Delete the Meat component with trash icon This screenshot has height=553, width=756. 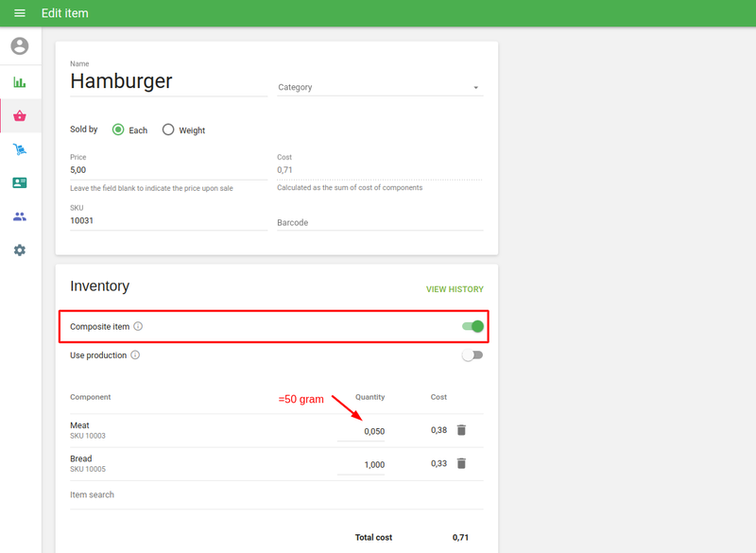[x=461, y=430]
